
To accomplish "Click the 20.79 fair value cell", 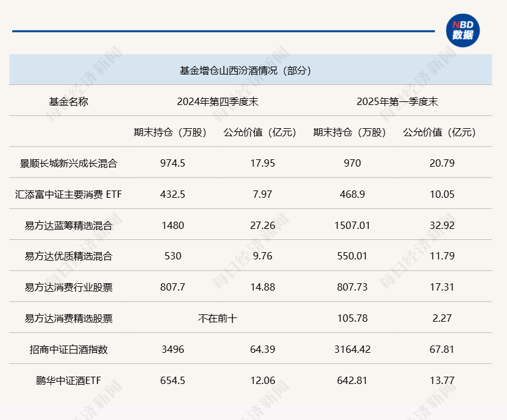I will [x=442, y=163].
